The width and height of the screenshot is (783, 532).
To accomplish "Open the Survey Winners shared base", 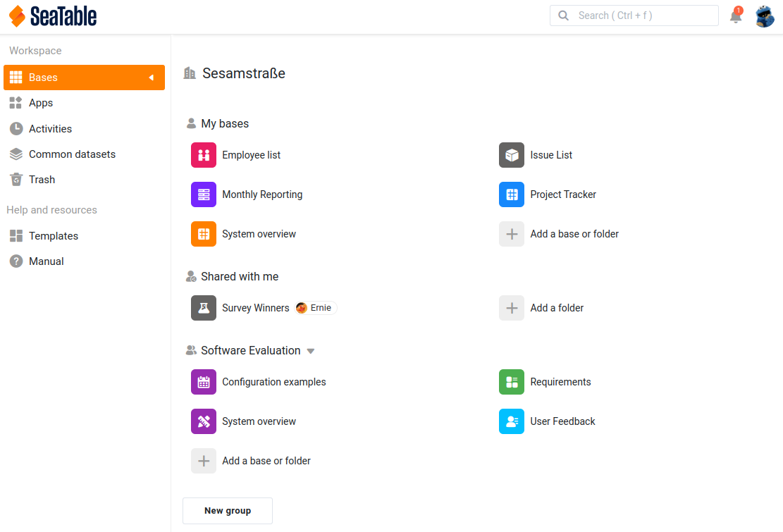I will [255, 308].
